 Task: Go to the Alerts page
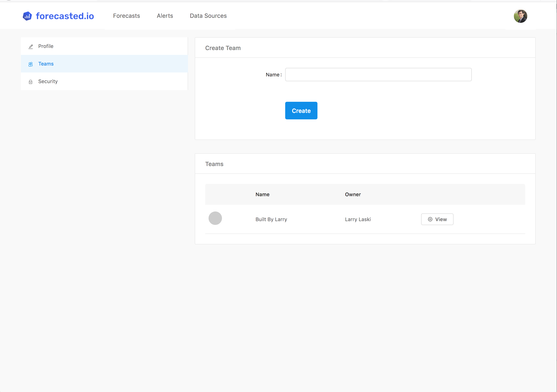(165, 16)
